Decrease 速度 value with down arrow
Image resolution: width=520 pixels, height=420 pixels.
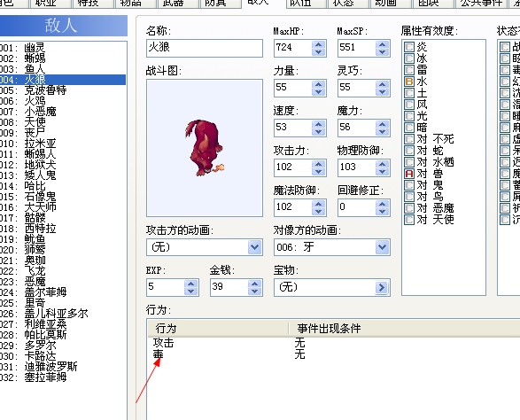click(318, 132)
